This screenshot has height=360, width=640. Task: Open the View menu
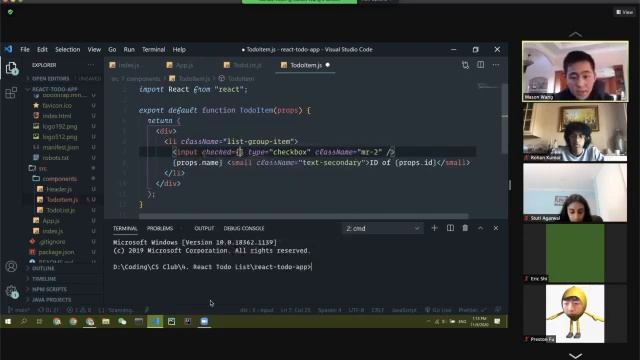(x=94, y=49)
